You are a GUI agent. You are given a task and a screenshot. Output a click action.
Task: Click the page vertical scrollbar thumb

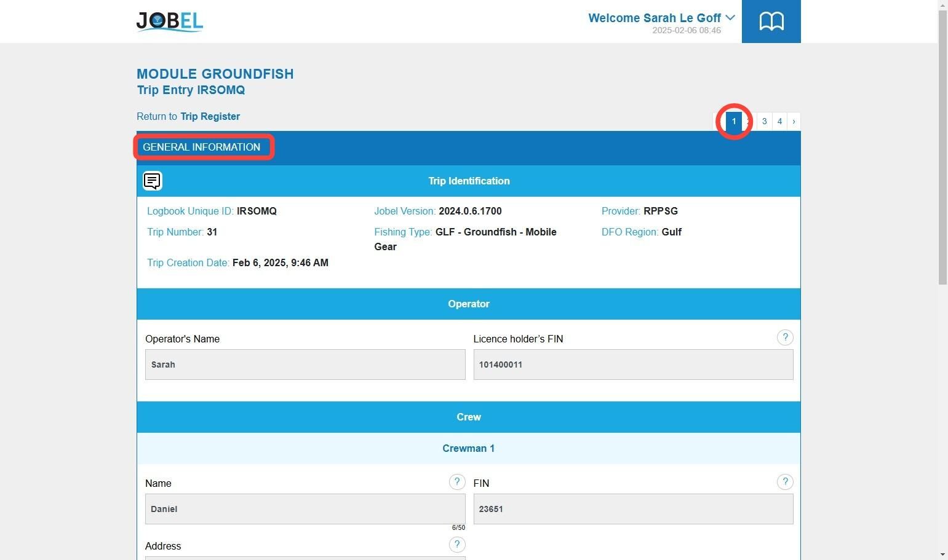943,148
